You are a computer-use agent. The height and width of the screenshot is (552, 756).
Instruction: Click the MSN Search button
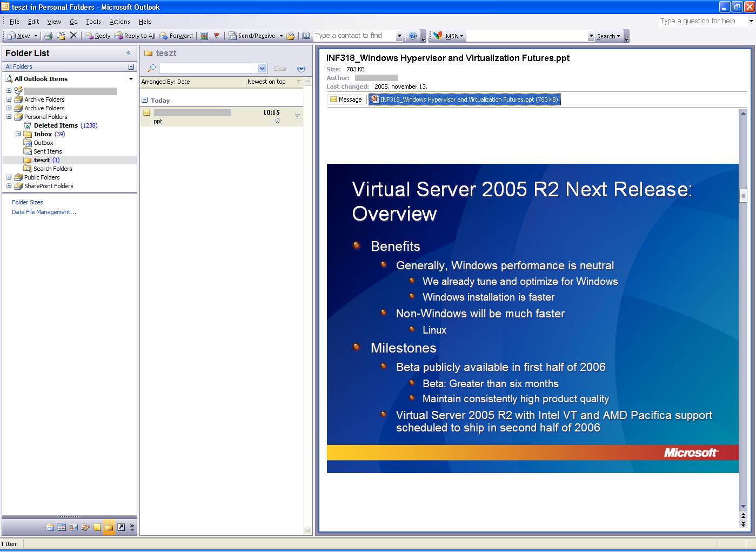coord(608,36)
